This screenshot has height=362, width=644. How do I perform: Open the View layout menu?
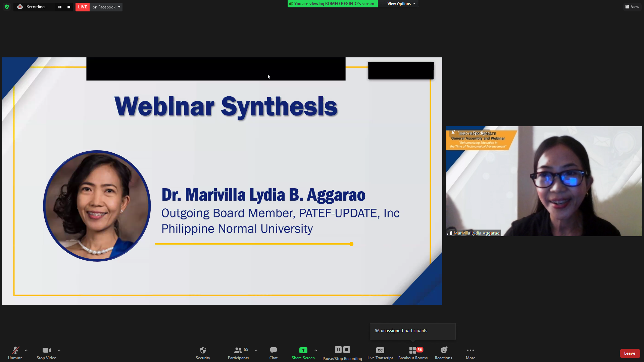coord(632,7)
